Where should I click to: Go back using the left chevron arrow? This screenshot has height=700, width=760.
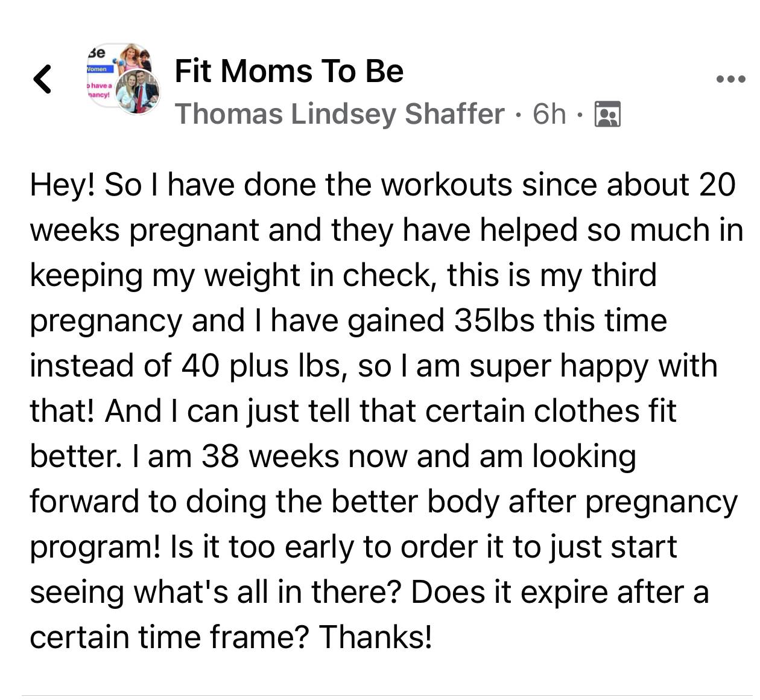[x=42, y=80]
